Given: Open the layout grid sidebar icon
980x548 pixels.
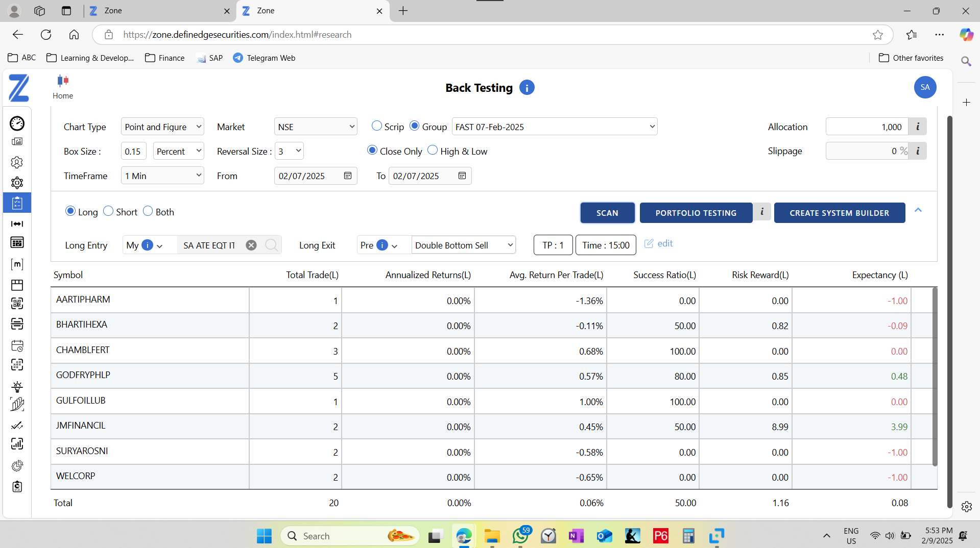Looking at the screenshot, I should [x=17, y=284].
